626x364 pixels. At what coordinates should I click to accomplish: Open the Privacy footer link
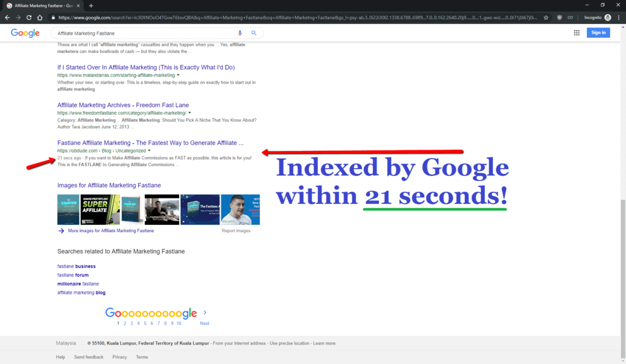119,357
